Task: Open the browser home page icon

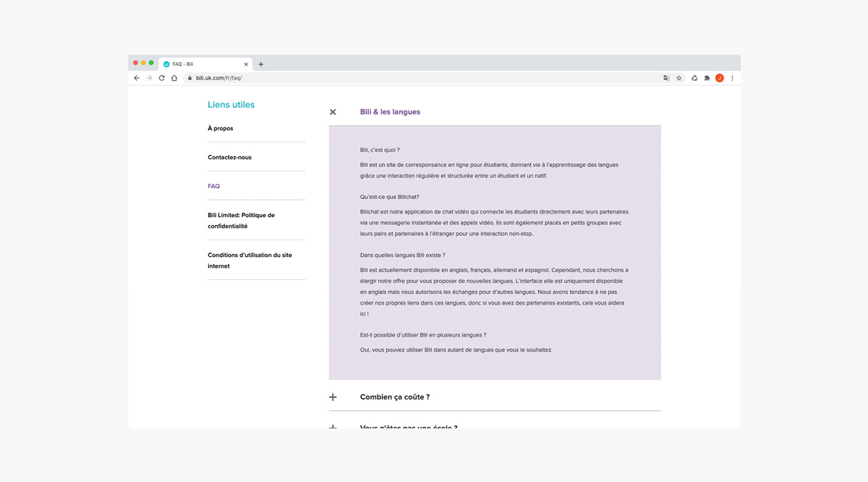Action: pos(174,78)
